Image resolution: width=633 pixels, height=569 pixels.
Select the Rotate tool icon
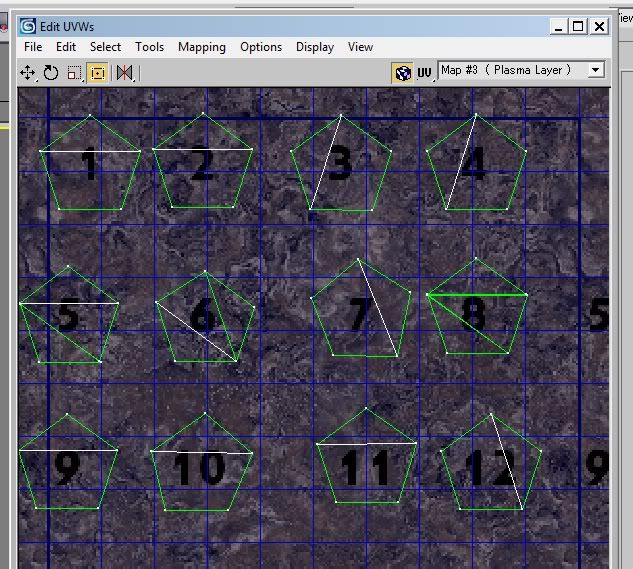51,73
